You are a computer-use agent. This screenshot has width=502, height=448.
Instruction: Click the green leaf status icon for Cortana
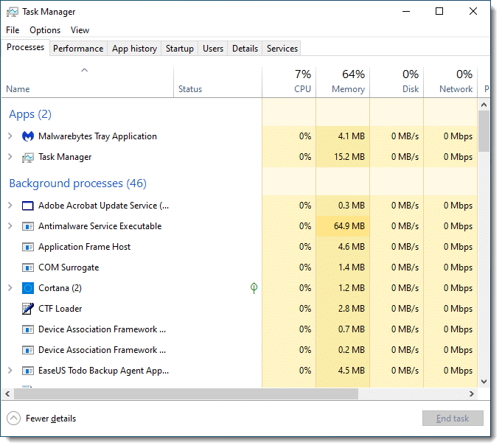click(255, 290)
